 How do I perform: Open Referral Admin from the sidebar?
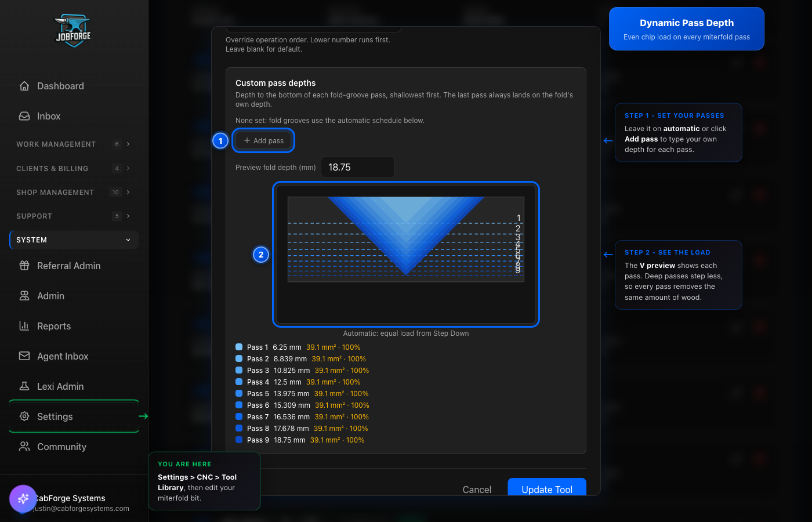click(x=74, y=266)
